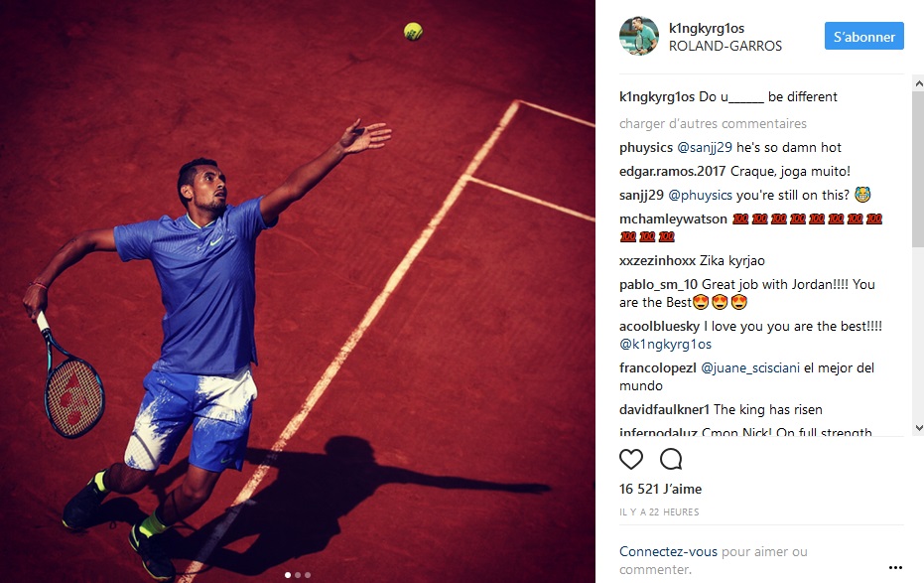Like the post with the heart icon
The width and height of the screenshot is (924, 583).
(631, 459)
